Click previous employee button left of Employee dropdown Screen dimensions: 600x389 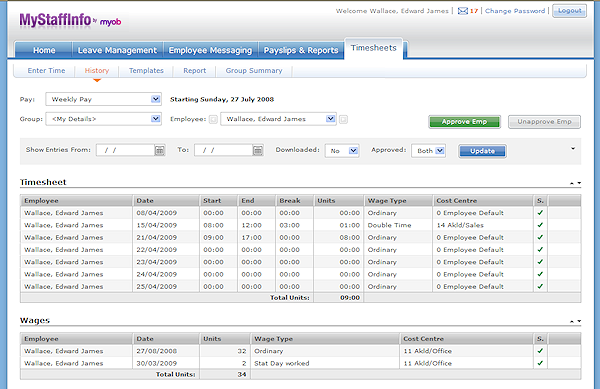214,119
